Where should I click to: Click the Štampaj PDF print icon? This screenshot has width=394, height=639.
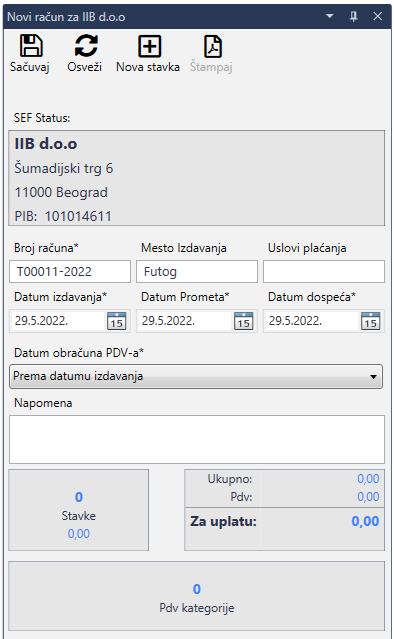point(212,46)
